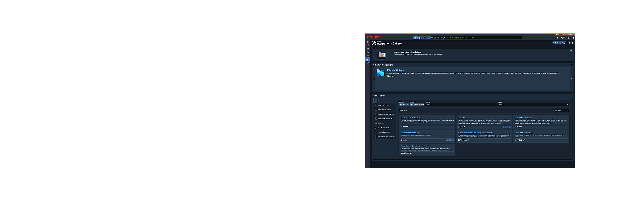This screenshot has height=201, width=644.
Task: Click the chart icon in the question bar
Action: [x=424, y=38]
